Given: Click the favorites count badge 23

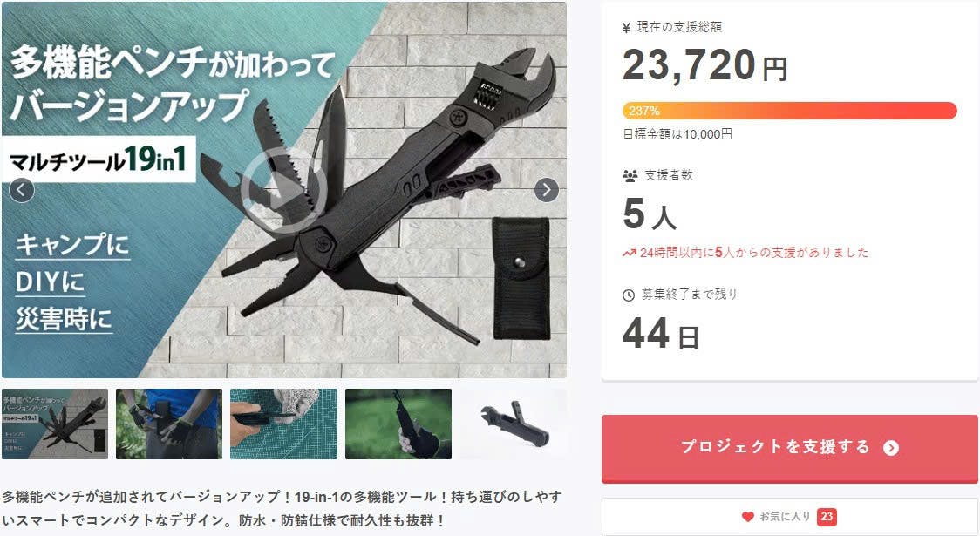Looking at the screenshot, I should pyautogui.click(x=827, y=517).
